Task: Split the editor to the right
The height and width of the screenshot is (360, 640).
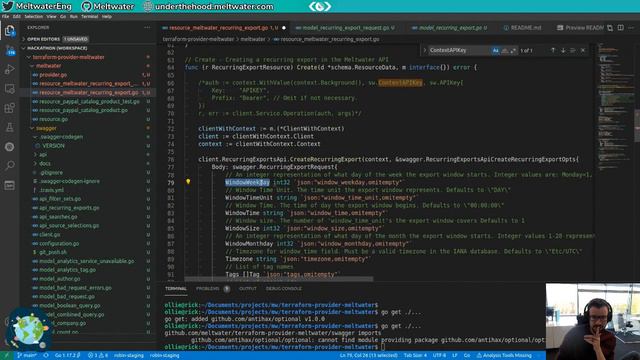Action: click(x=620, y=28)
